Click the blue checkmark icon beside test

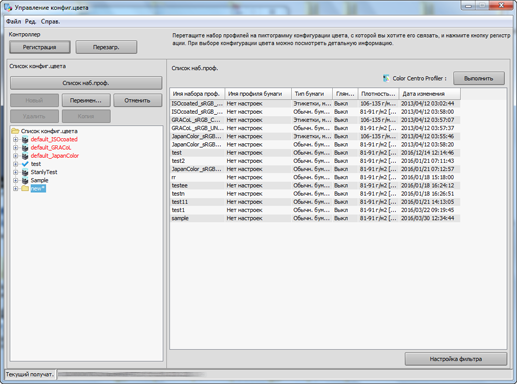[25, 164]
